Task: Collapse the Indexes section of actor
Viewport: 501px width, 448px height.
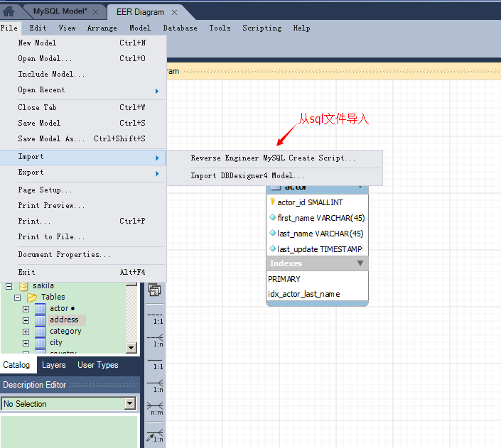Action: (x=360, y=263)
